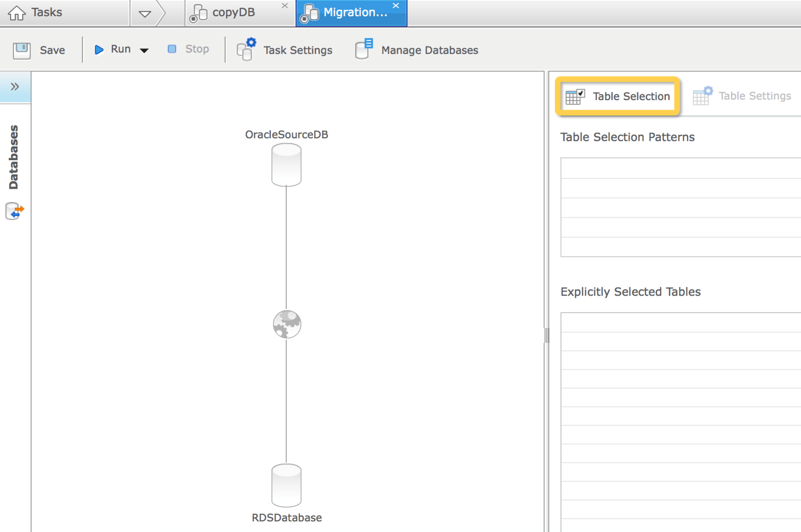Click the blue Run play icon
The width and height of the screenshot is (801, 532).
(99, 50)
